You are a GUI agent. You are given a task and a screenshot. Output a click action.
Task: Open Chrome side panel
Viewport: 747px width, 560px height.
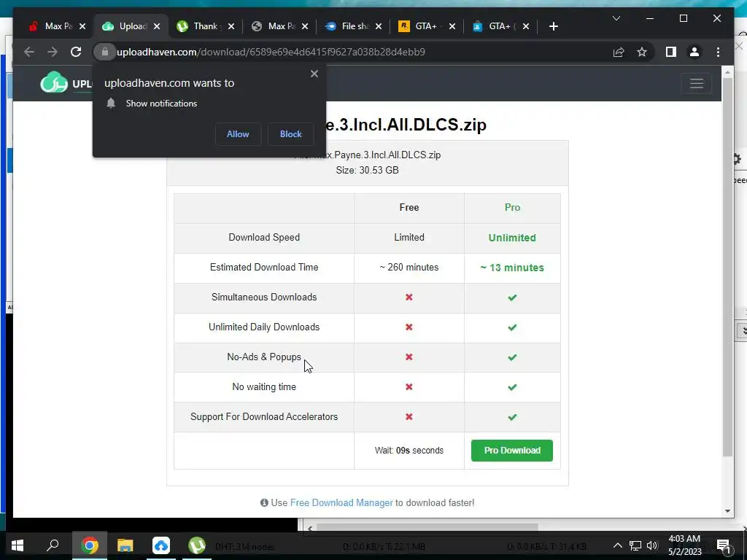pos(671,52)
